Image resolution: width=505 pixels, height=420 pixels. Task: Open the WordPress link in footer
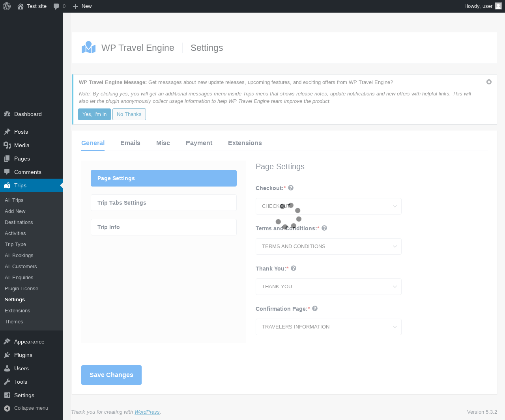tap(147, 412)
